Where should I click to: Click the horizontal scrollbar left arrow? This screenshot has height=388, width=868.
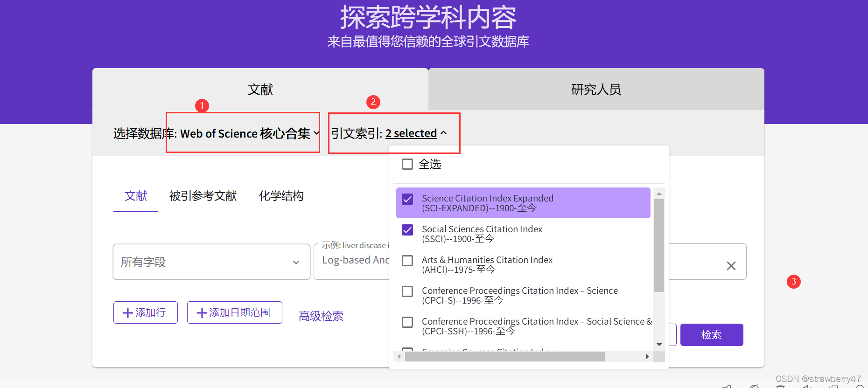coord(399,357)
